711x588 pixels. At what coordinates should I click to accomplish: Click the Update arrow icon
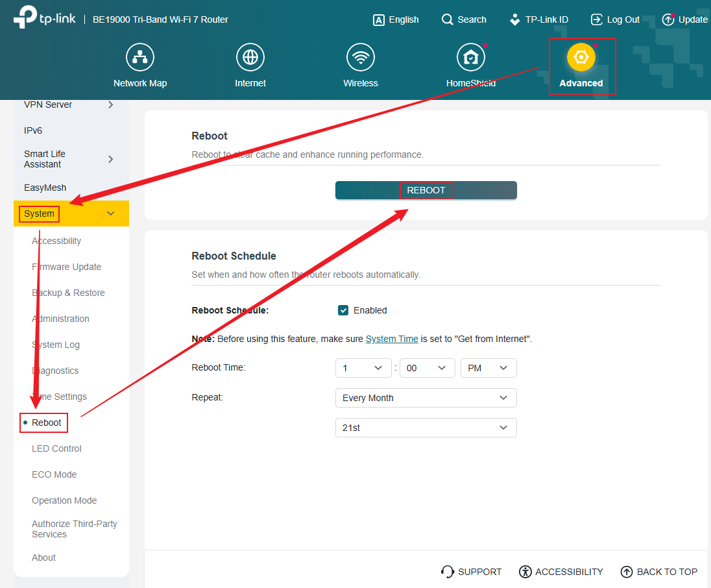[x=669, y=19]
